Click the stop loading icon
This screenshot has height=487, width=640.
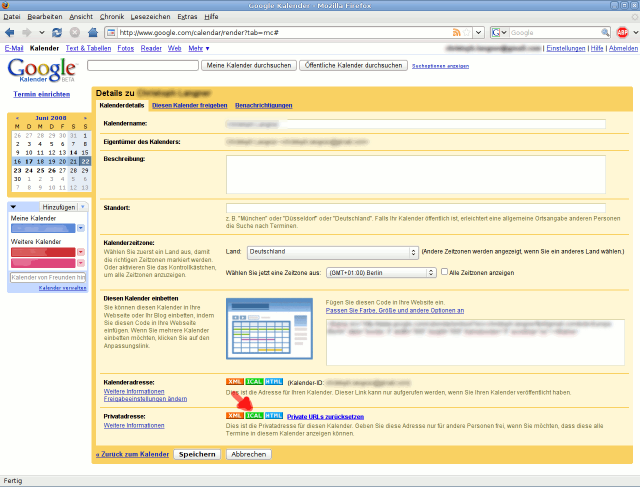75,32
